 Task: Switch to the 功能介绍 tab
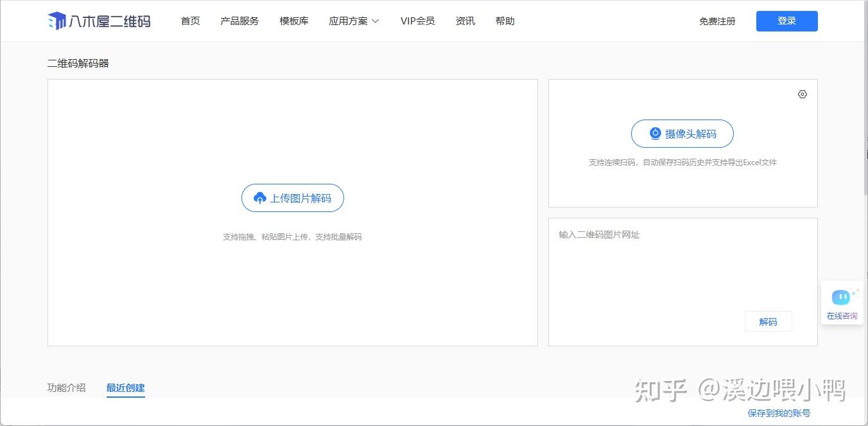click(x=67, y=387)
